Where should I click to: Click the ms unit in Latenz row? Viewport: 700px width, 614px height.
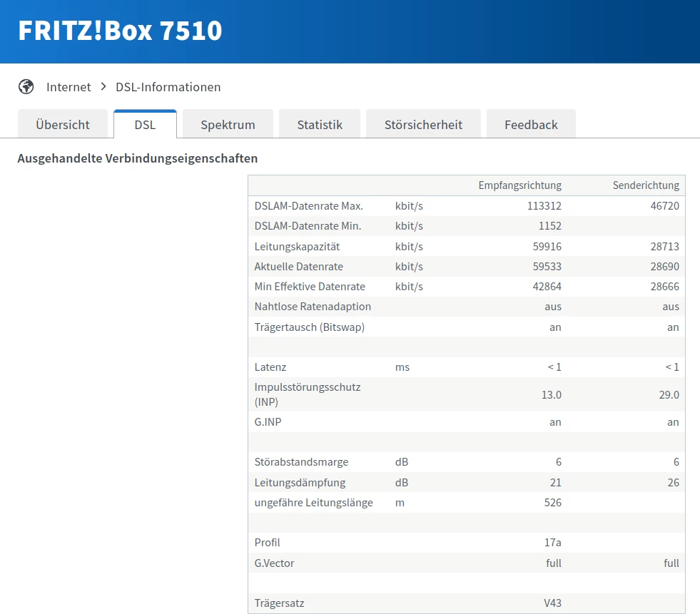[x=402, y=367]
